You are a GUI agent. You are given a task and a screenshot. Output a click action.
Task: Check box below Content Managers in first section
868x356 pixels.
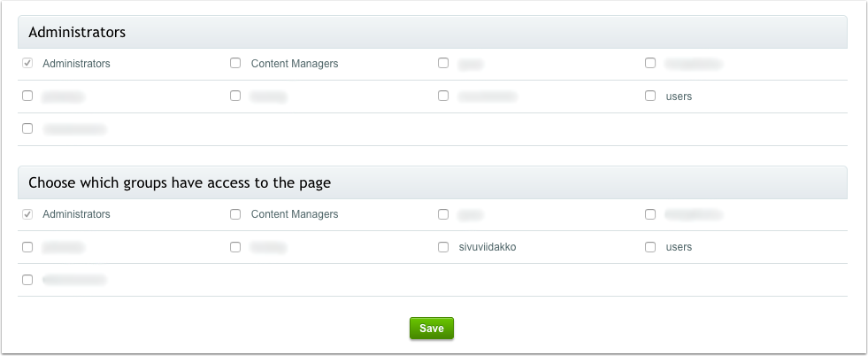click(235, 96)
